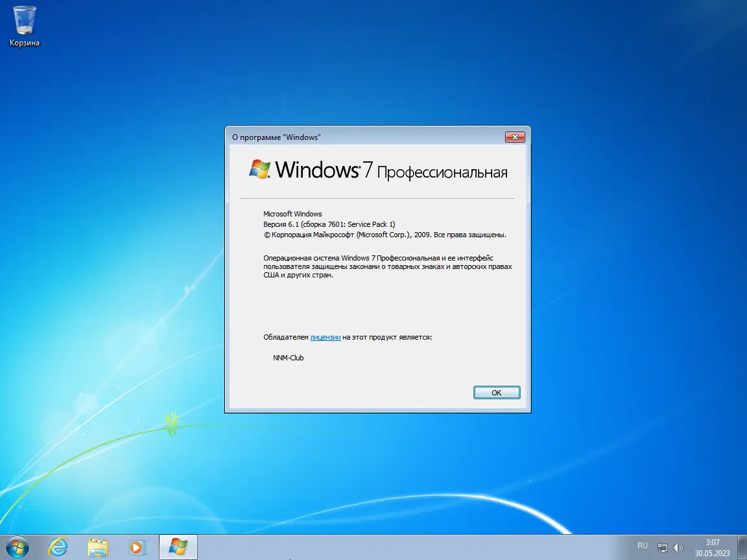This screenshot has height=560, width=747.
Task: Open the Start menu
Action: (x=18, y=547)
